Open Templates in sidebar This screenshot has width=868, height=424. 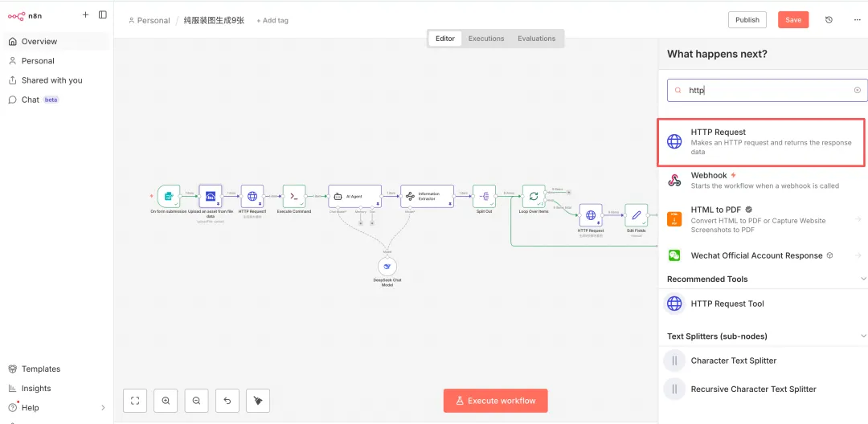[56, 369]
